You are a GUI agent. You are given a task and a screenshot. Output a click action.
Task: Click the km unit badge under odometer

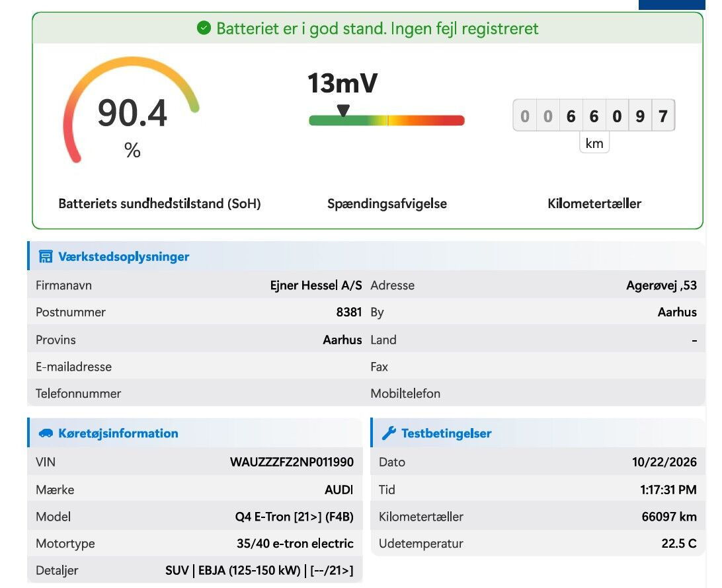pyautogui.click(x=594, y=143)
